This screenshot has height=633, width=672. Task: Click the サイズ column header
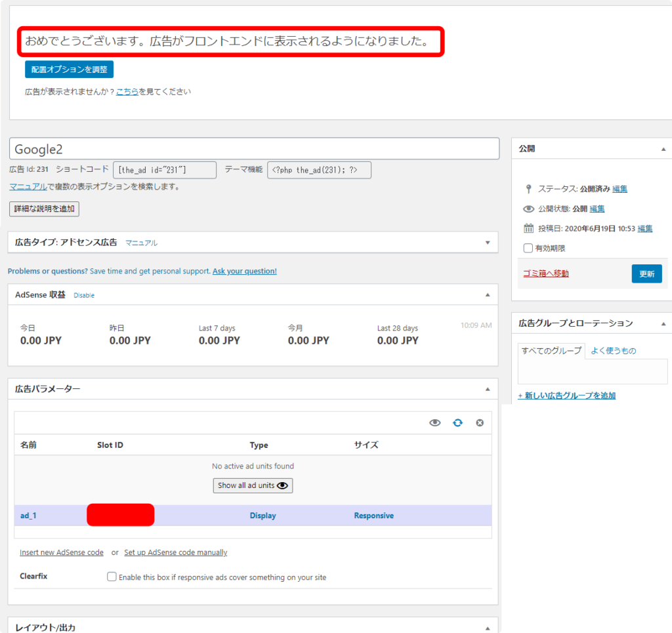pyautogui.click(x=366, y=445)
